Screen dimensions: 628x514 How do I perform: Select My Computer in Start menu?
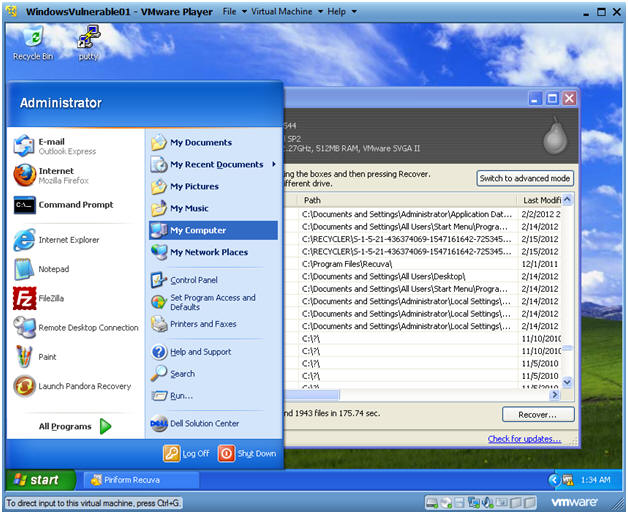pyautogui.click(x=213, y=230)
